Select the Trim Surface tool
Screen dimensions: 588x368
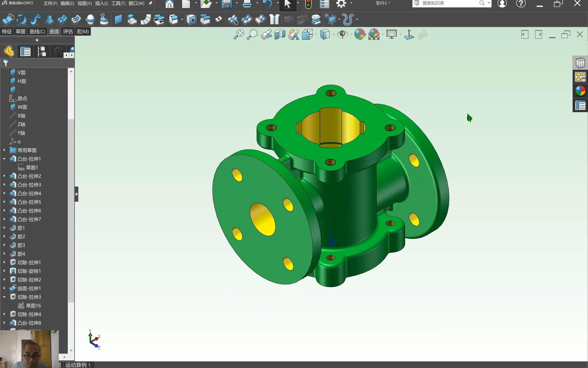point(247,19)
